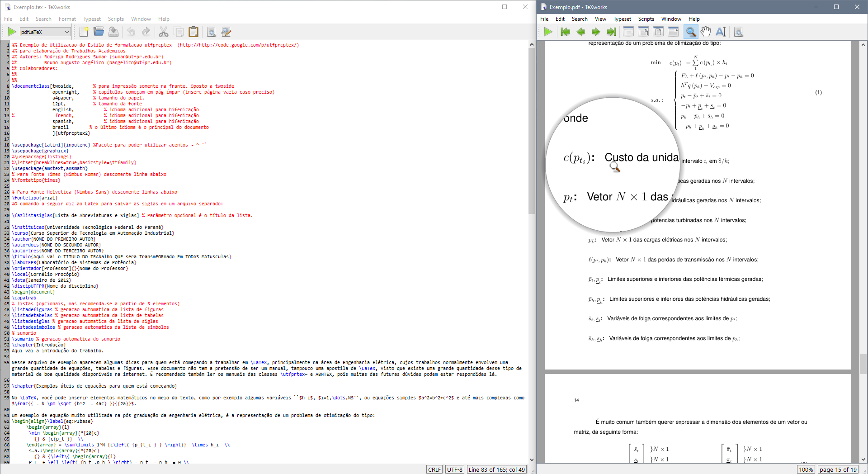Select the magnifying glass zoom tool
This screenshot has height=474, width=868.
tap(691, 32)
